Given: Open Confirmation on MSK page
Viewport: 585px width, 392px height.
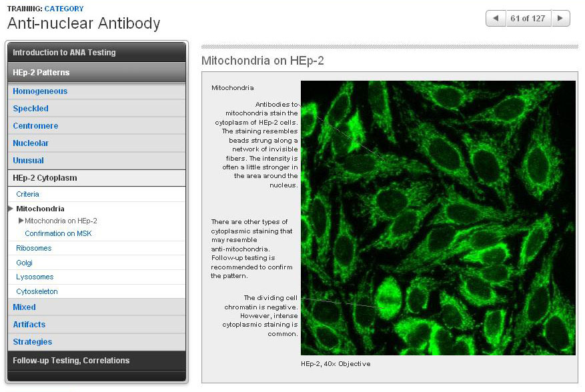Looking at the screenshot, I should coord(58,234).
